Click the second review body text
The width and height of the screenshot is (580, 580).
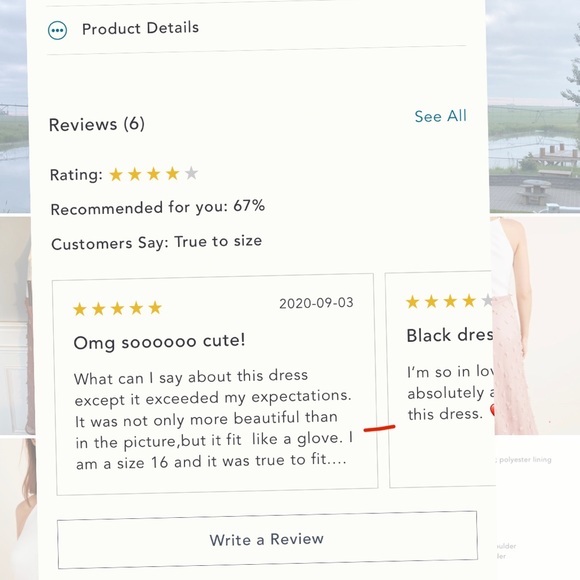451,393
